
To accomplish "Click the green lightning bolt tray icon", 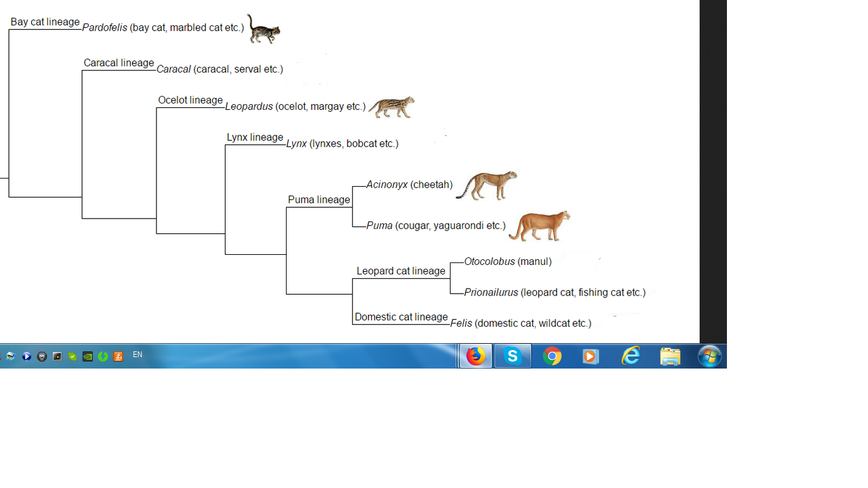I will coord(103,356).
